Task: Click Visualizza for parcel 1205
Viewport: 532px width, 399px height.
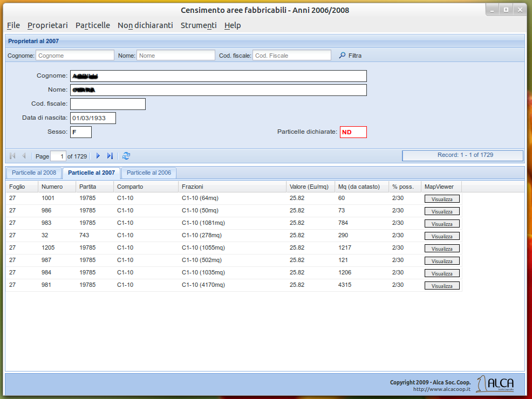Action: (442, 249)
